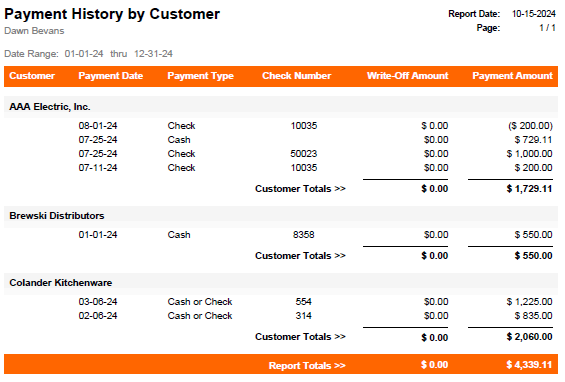Click the Payment History by Customer title
Image resolution: width=565 pixels, height=382 pixels.
(112, 14)
